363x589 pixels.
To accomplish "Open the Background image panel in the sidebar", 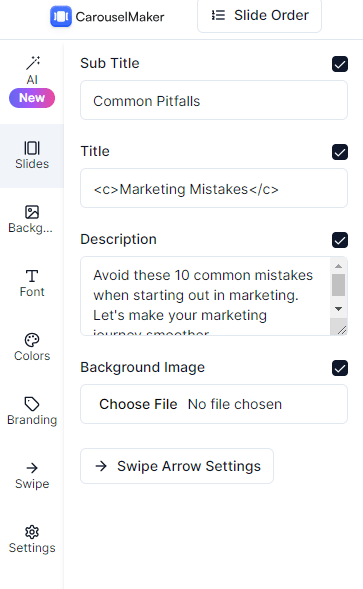I will [32, 220].
